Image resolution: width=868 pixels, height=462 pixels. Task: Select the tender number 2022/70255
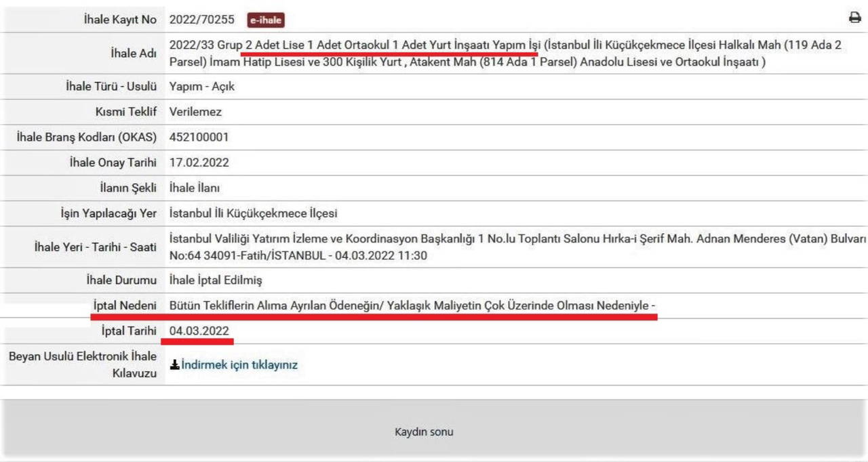point(199,20)
